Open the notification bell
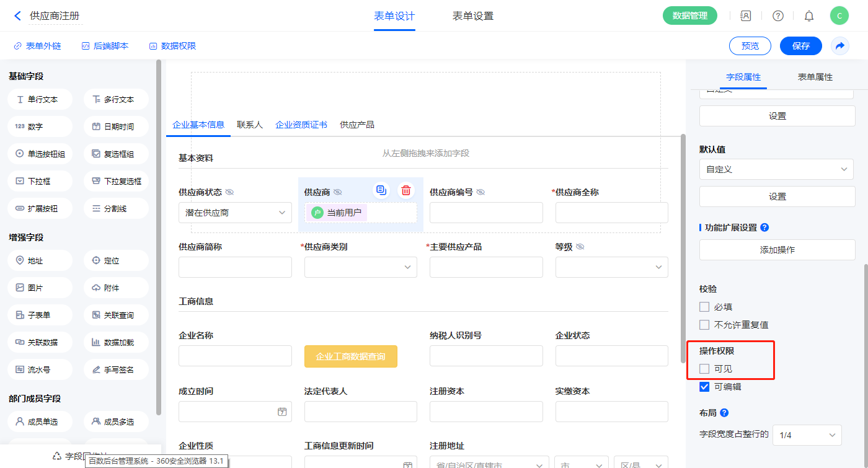Viewport: 868px width, 468px height. coord(809,16)
